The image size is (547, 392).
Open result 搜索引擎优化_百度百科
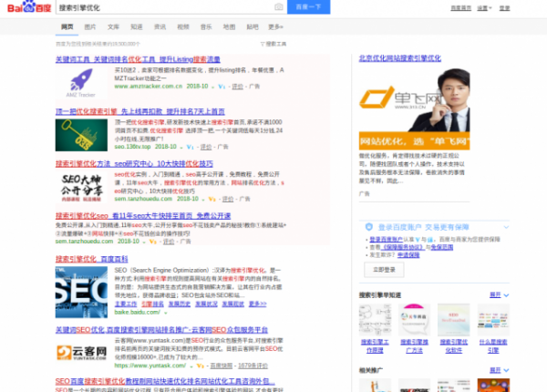tap(91, 259)
